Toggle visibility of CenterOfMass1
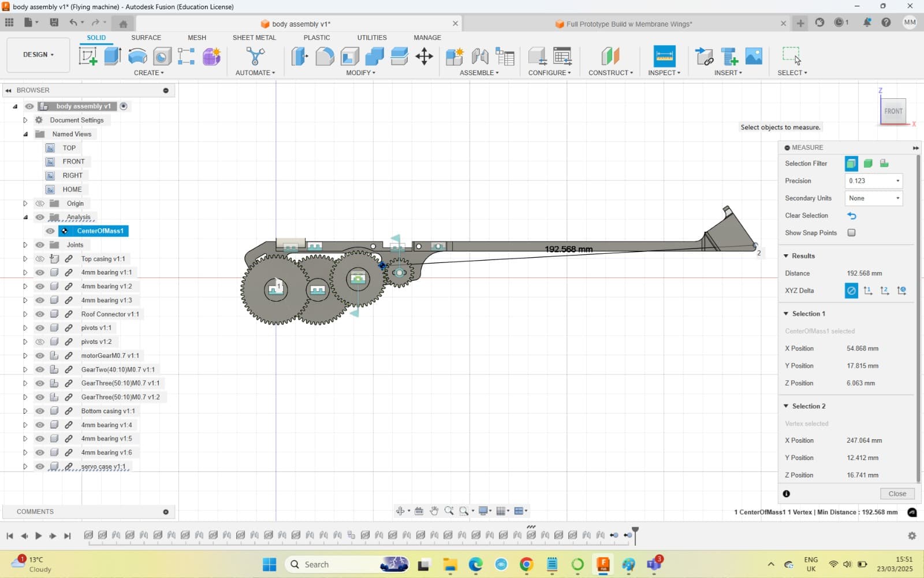Screen dimensions: 924x578 click(50, 231)
